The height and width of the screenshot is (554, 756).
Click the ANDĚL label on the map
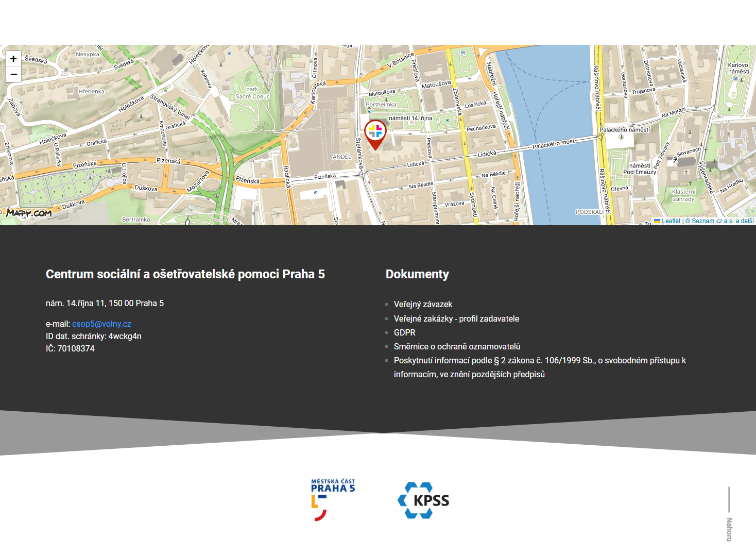[x=341, y=157]
